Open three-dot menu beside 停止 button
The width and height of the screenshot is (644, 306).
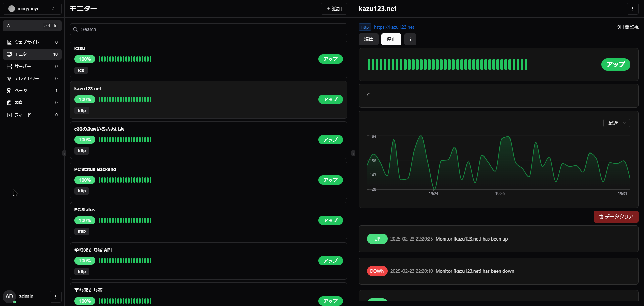(410, 39)
